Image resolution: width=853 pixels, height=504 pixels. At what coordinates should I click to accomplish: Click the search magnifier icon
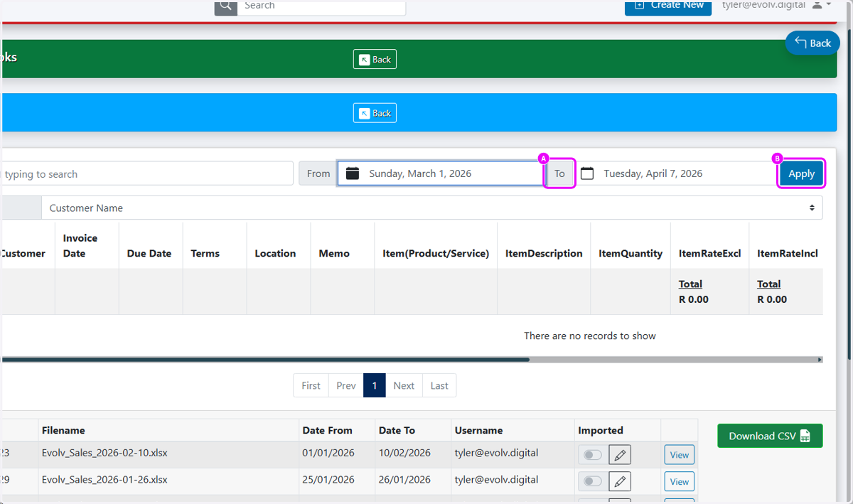tap(226, 6)
